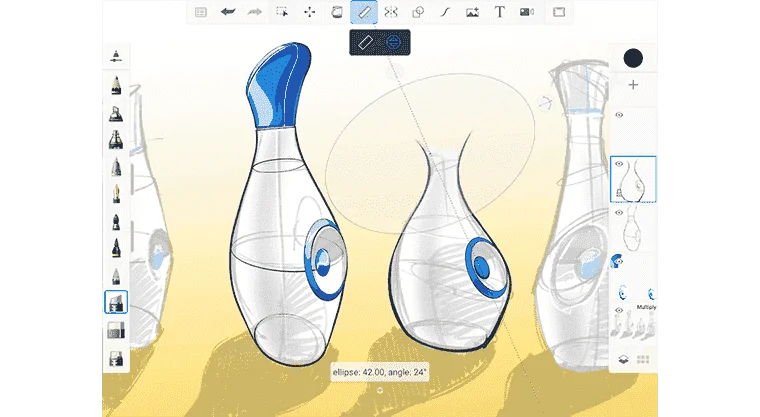The image size is (760, 417).
Task: Open the brush library at palette top
Action: point(116,56)
